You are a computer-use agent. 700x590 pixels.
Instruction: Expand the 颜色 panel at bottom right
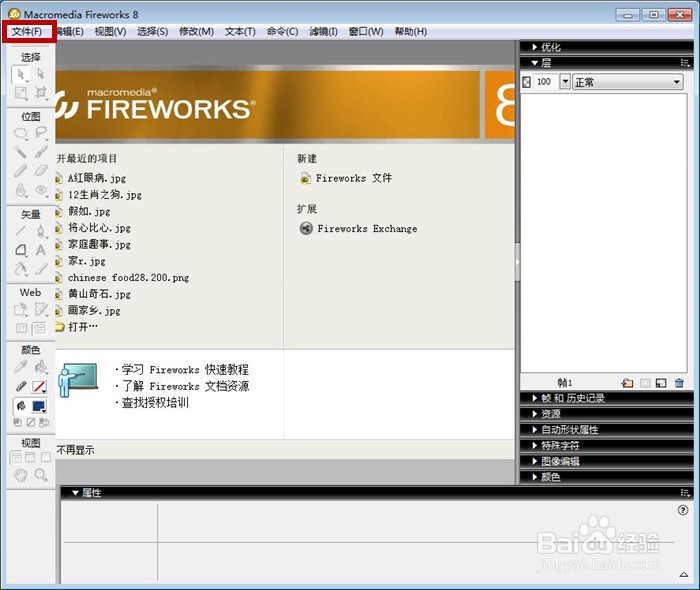coord(534,477)
